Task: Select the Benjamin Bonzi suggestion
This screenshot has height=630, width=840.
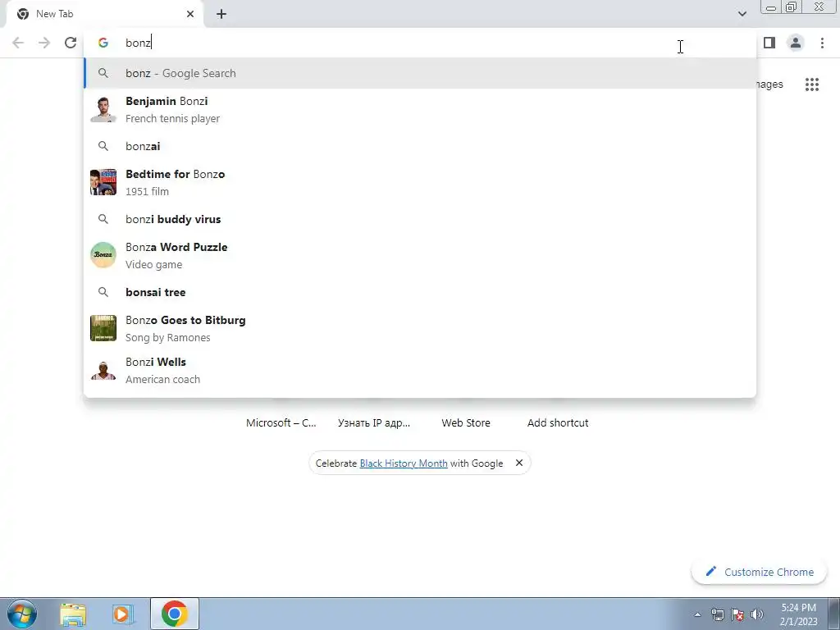Action: pos(420,109)
